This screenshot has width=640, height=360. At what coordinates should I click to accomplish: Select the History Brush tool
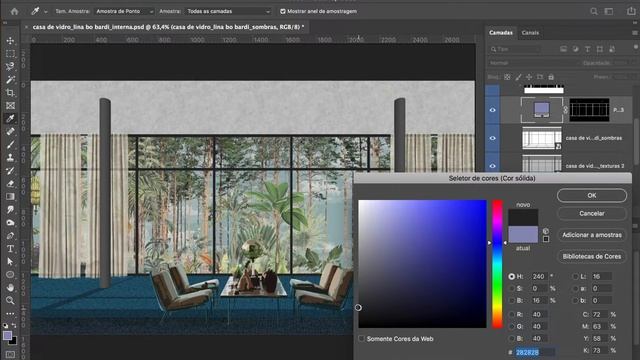coord(10,171)
